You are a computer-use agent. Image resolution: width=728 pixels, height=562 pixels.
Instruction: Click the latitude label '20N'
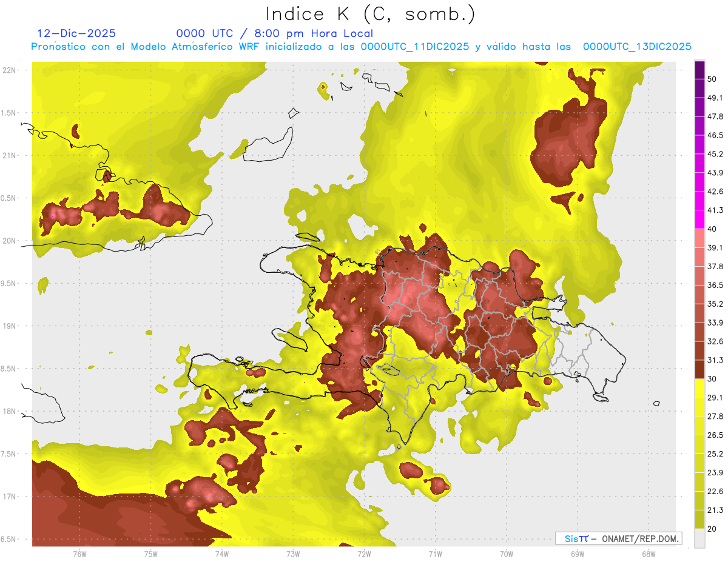(9, 241)
